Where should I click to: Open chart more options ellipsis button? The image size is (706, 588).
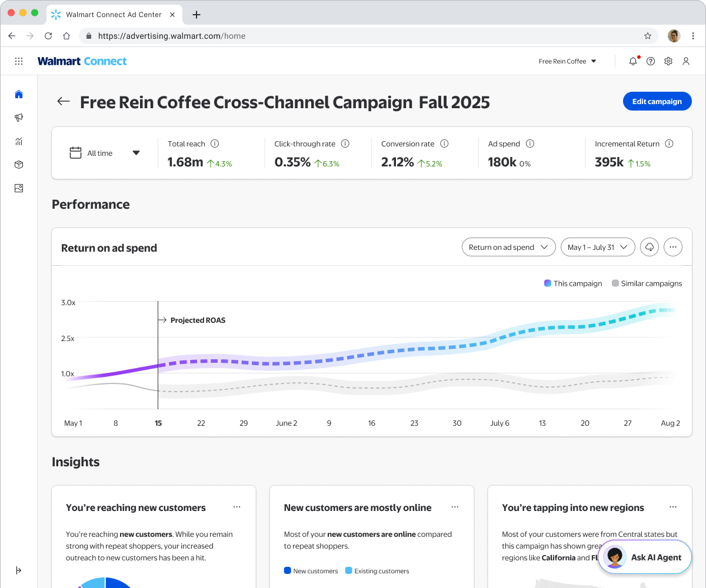(x=673, y=247)
